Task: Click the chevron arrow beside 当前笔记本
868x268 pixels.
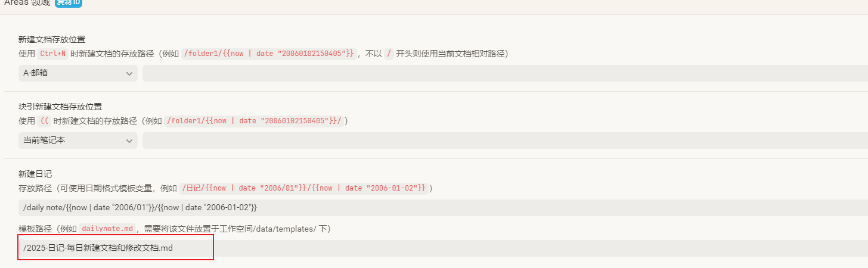Action: 129,141
